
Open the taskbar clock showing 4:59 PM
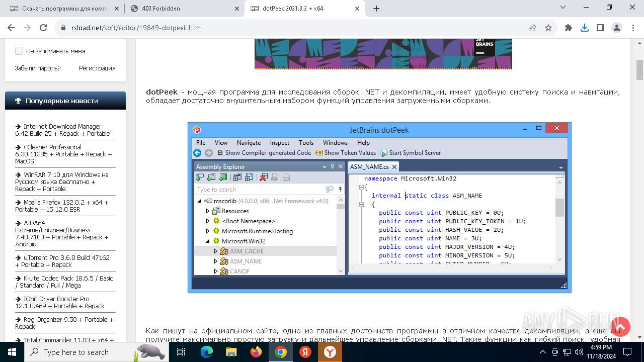[x=601, y=352]
